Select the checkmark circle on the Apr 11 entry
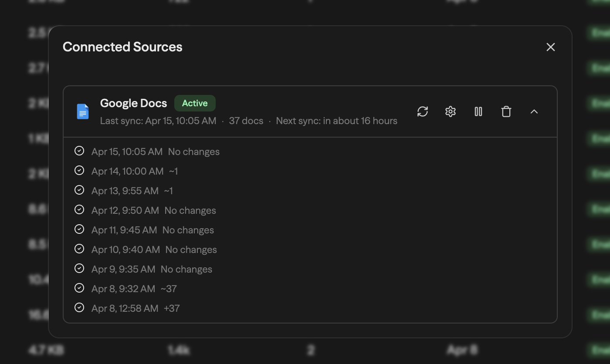This screenshot has height=364, width=610. click(x=79, y=229)
